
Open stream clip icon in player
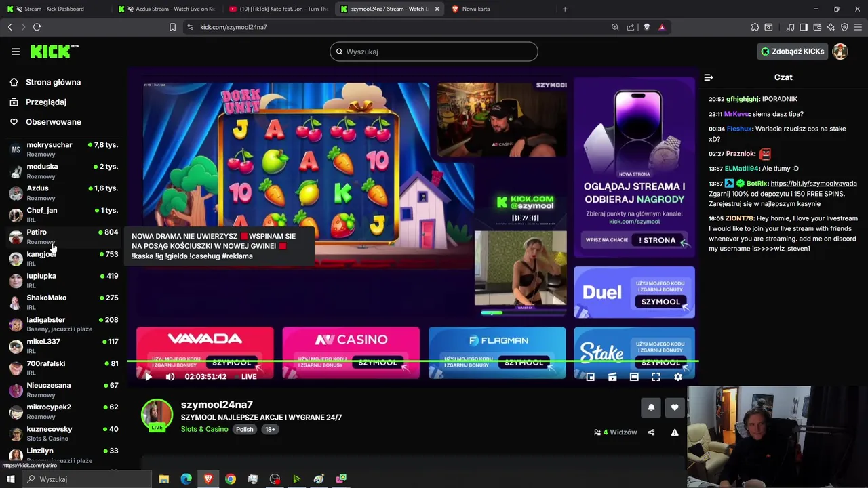[612, 377]
